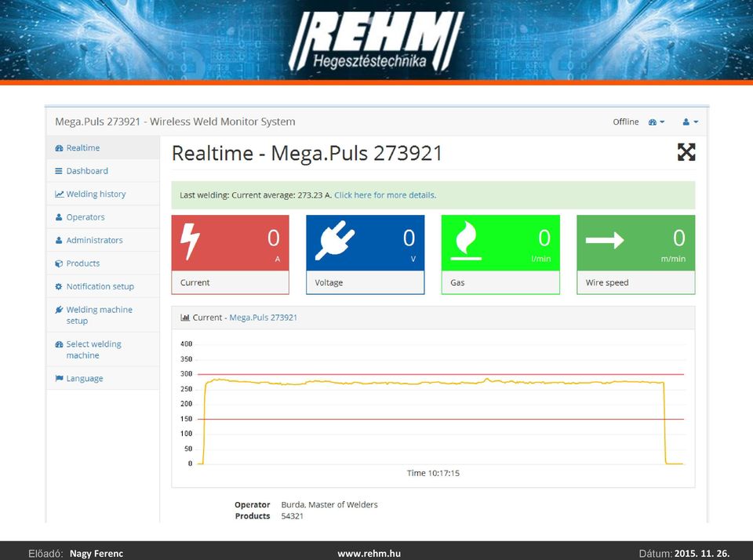Image resolution: width=753 pixels, height=560 pixels.
Task: Click the Operators person icon
Action: click(59, 217)
